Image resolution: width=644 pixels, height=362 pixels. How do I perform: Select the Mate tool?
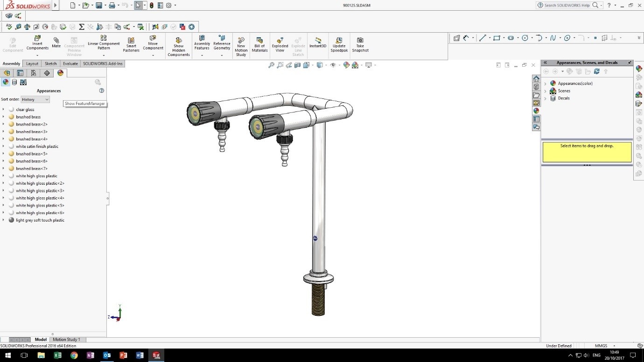click(56, 42)
